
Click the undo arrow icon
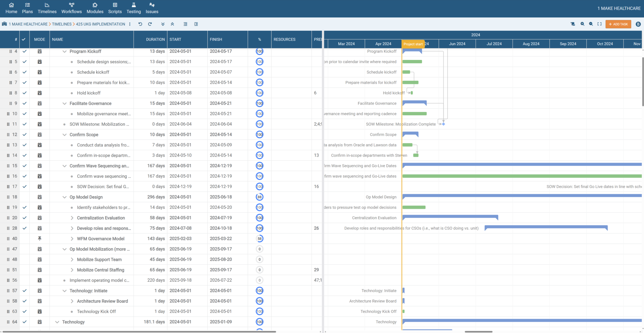[x=140, y=24]
